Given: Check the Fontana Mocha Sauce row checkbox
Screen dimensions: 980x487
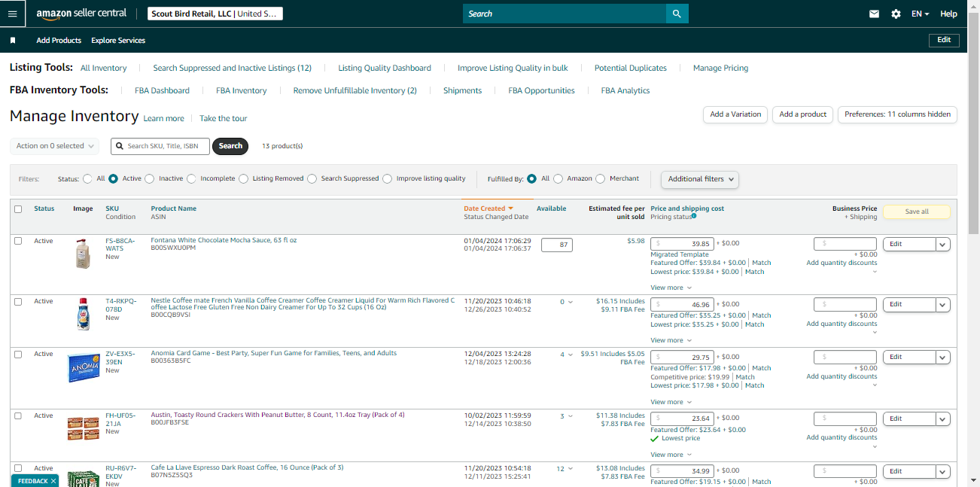Looking at the screenshot, I should pos(18,241).
